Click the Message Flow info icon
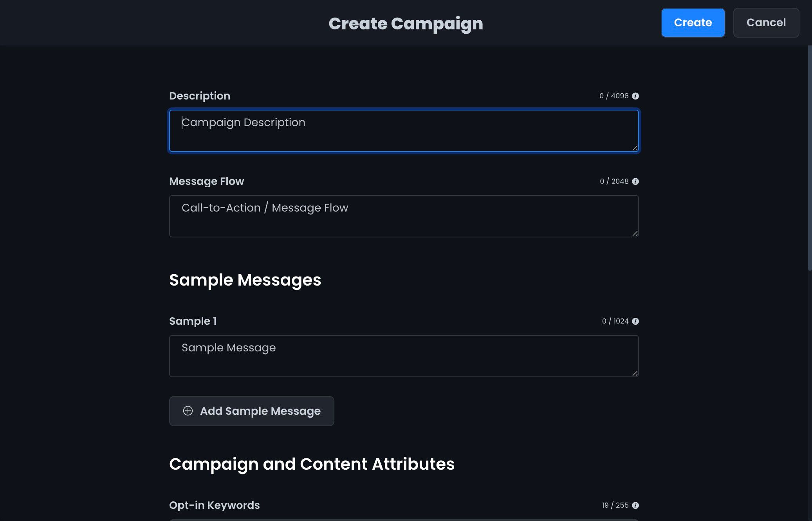Screen dimensions: 812x521 [635, 181]
